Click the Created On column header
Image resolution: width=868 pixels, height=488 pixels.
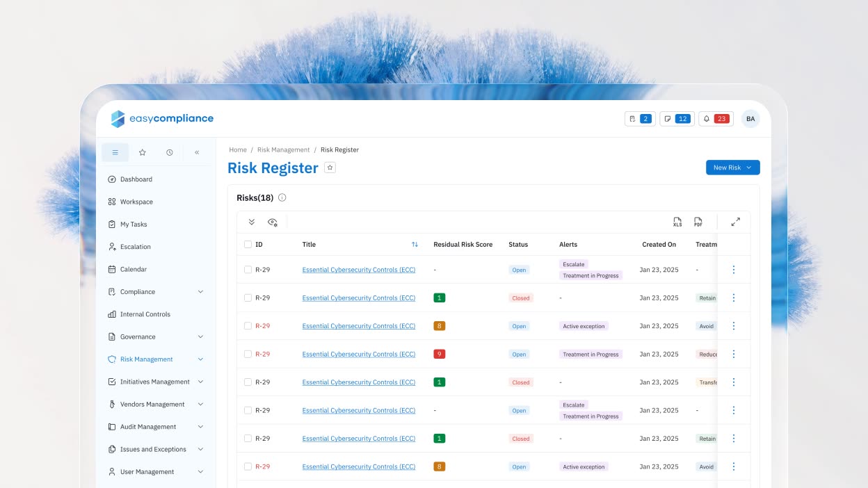[x=659, y=245]
